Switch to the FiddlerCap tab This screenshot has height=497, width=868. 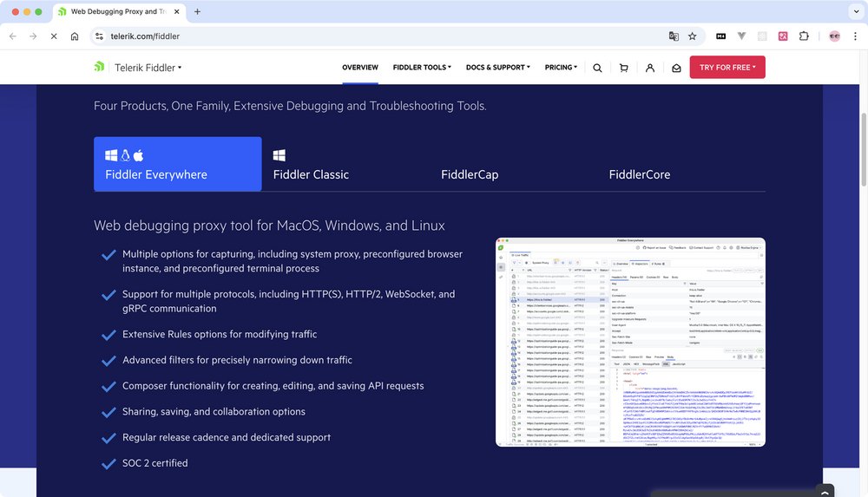coord(470,174)
